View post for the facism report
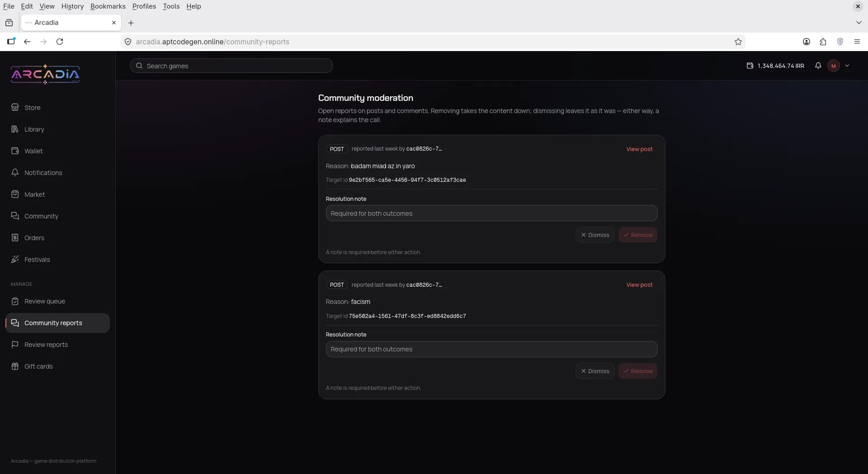 point(639,284)
